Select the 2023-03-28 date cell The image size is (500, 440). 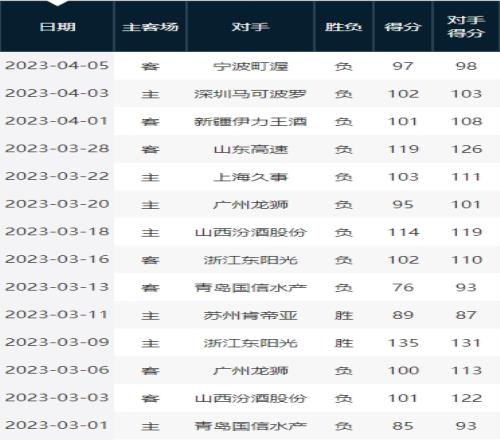tap(57, 149)
